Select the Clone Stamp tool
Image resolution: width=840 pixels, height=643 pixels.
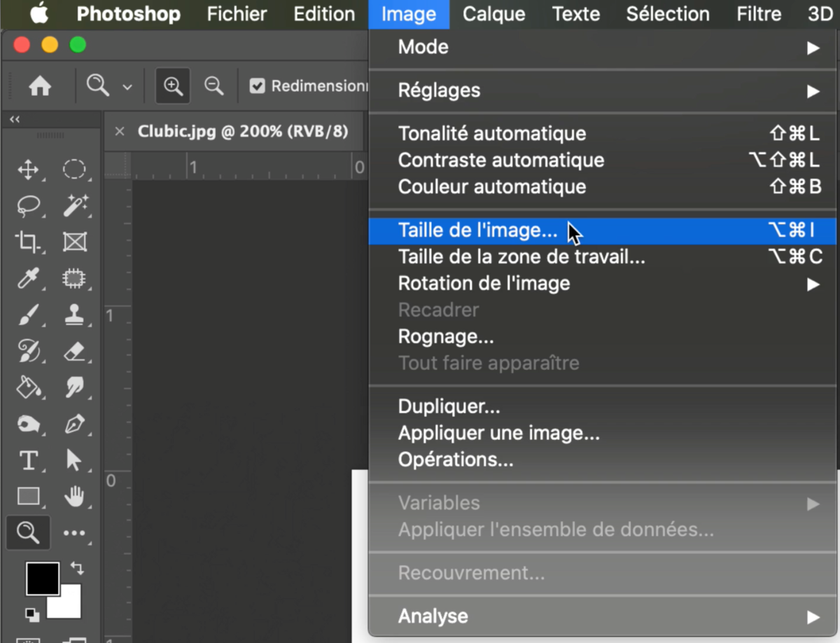(x=74, y=315)
